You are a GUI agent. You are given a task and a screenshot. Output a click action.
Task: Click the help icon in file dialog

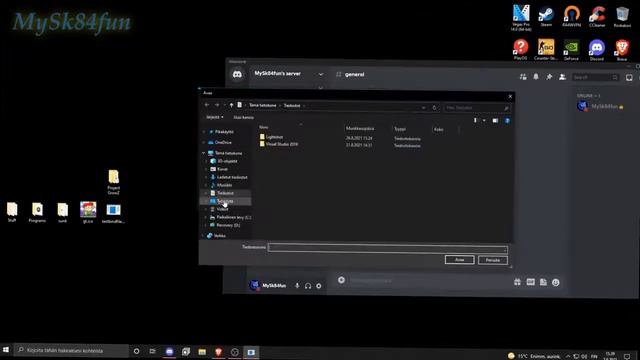click(507, 120)
